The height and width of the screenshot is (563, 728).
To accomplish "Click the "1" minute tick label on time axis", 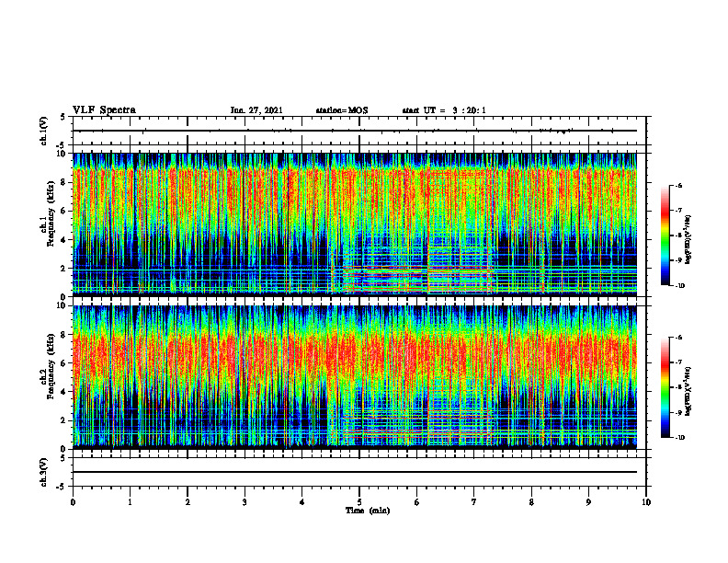I will pyautogui.click(x=130, y=502).
